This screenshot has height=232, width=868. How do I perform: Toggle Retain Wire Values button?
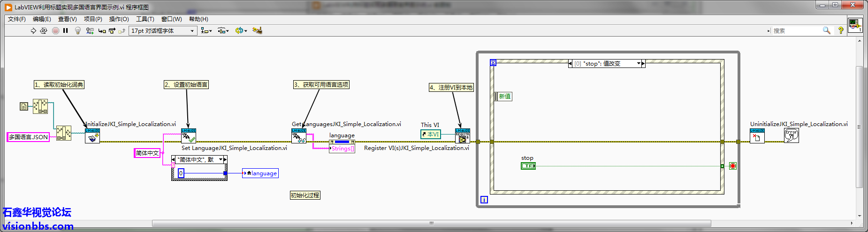pos(90,30)
